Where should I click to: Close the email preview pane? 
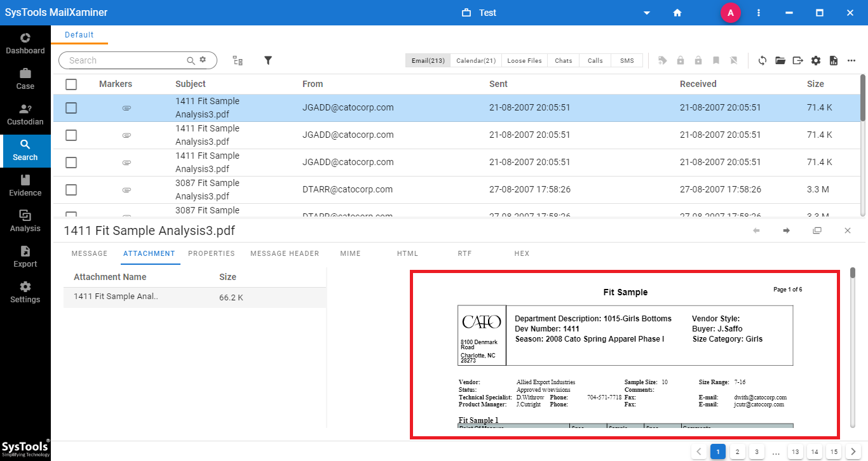pyautogui.click(x=848, y=230)
